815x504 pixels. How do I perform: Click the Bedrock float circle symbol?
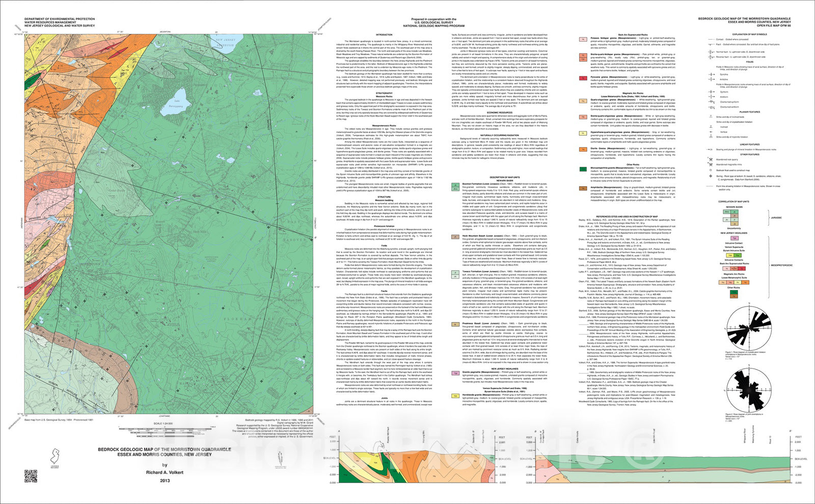coord(710,170)
